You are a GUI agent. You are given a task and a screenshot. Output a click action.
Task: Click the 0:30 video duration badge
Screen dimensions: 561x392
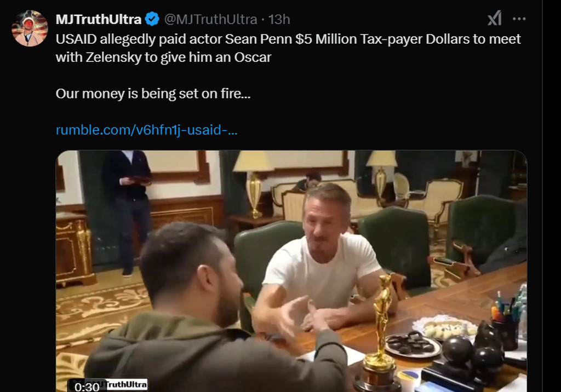pos(87,387)
